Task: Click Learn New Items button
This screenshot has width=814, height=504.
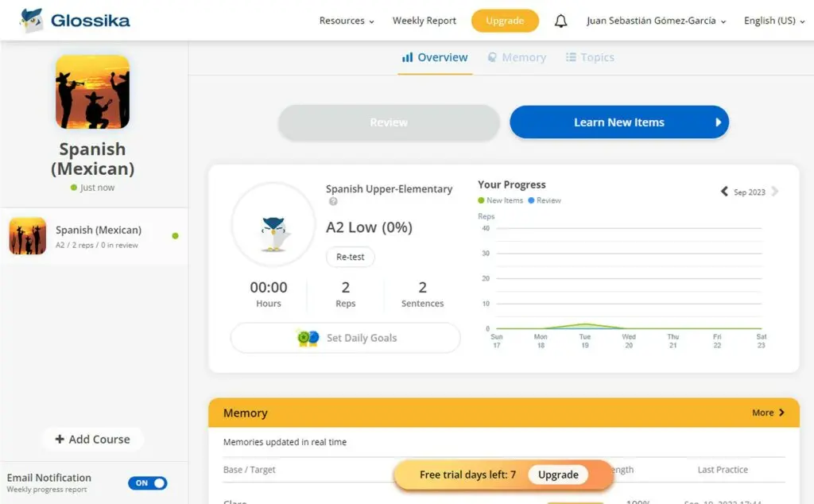Action: click(619, 122)
